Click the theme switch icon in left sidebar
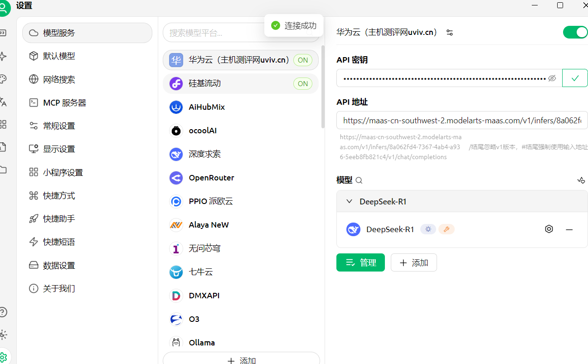The image size is (588, 364). click(3, 335)
